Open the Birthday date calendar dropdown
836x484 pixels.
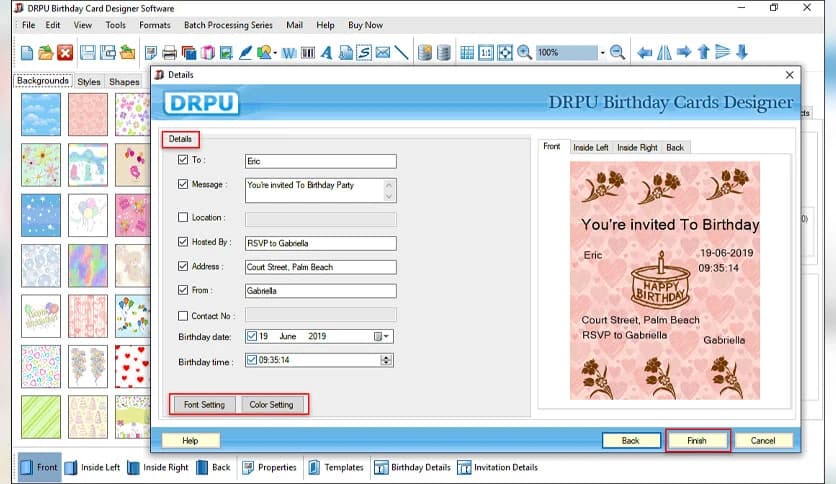click(382, 336)
